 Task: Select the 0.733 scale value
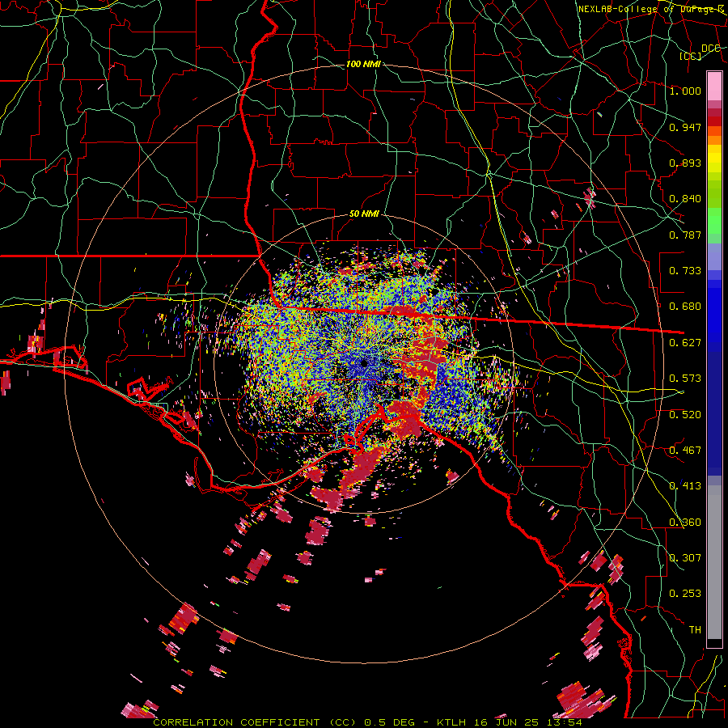coord(685,271)
